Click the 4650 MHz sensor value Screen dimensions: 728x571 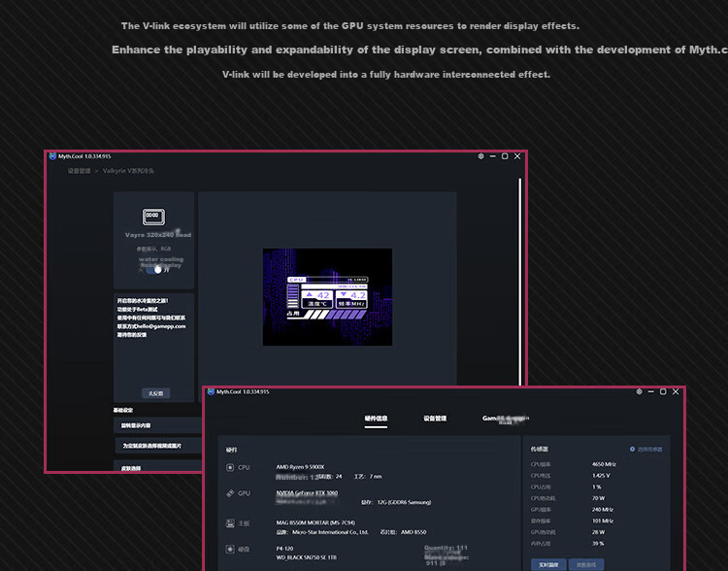(x=604, y=464)
